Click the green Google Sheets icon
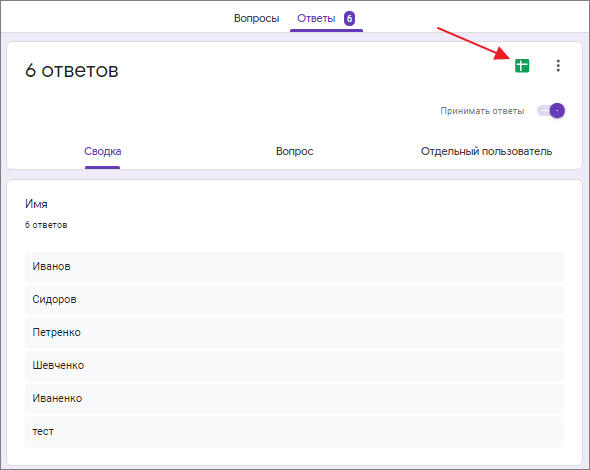The image size is (590, 470). tap(522, 66)
